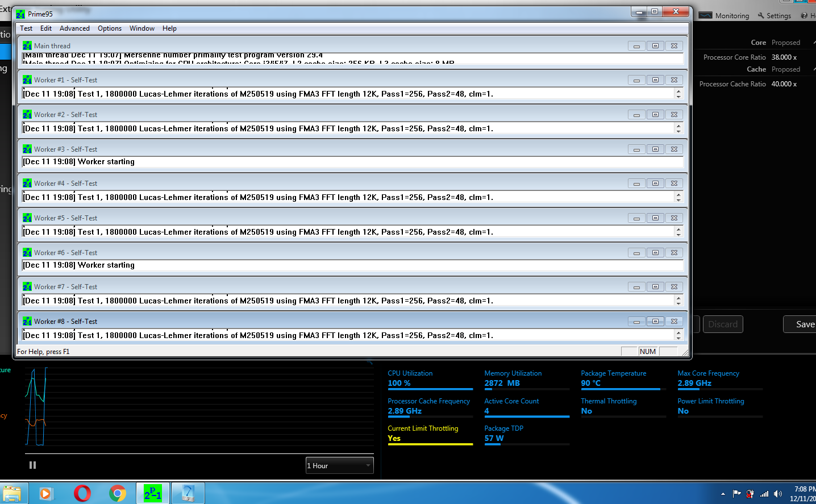Click the Worker #8 Lucas-Lehmer test log line

pos(258,336)
